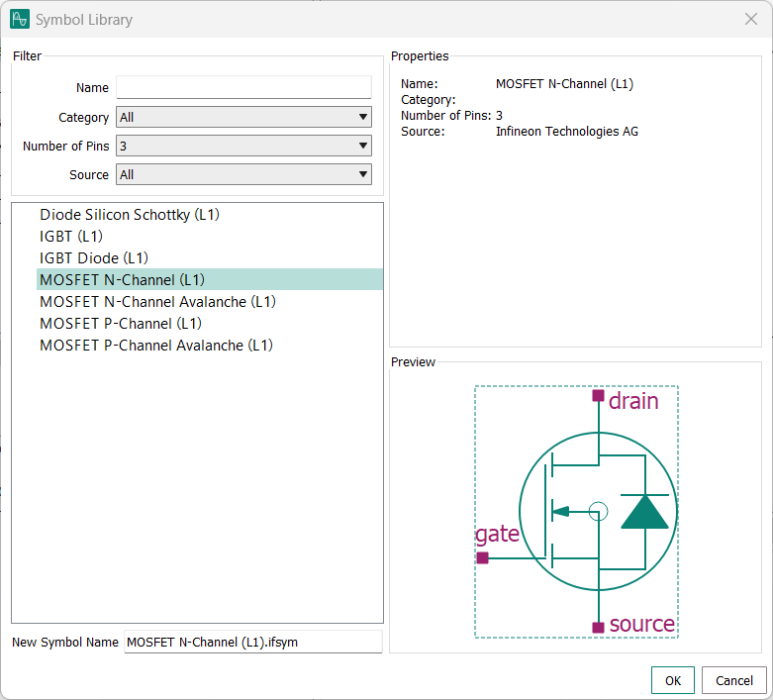Pick MOSFET P-Channel (L1) entry
Image resolution: width=773 pixels, height=700 pixels.
pyautogui.click(x=121, y=324)
